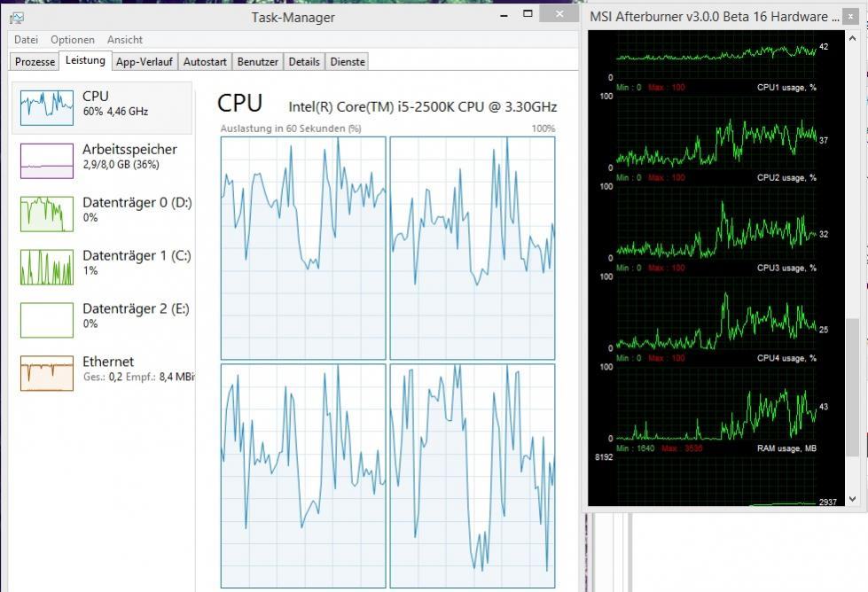
Task: Click the CPU 60% 4,46 GHz label
Action: [115, 104]
